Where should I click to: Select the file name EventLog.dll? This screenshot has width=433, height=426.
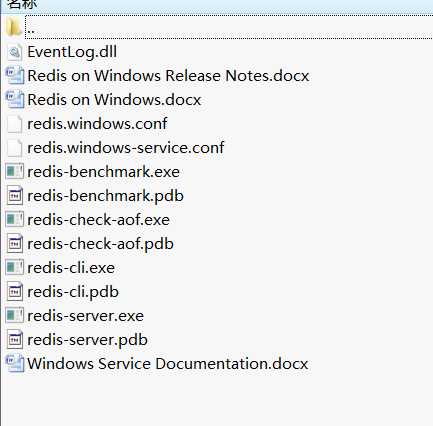72,52
